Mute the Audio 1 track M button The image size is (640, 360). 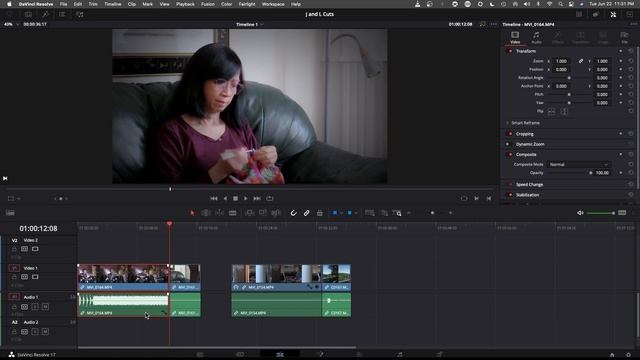45,307
